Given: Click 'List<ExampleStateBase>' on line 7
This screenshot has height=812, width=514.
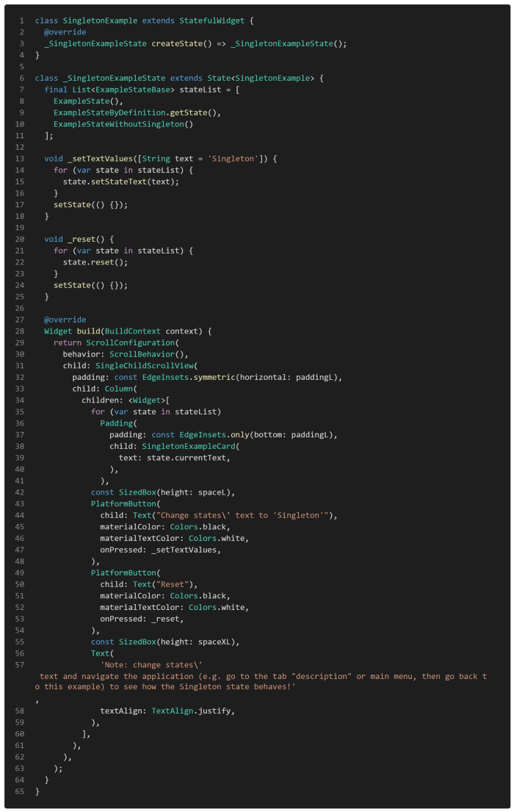Looking at the screenshot, I should (x=123, y=90).
